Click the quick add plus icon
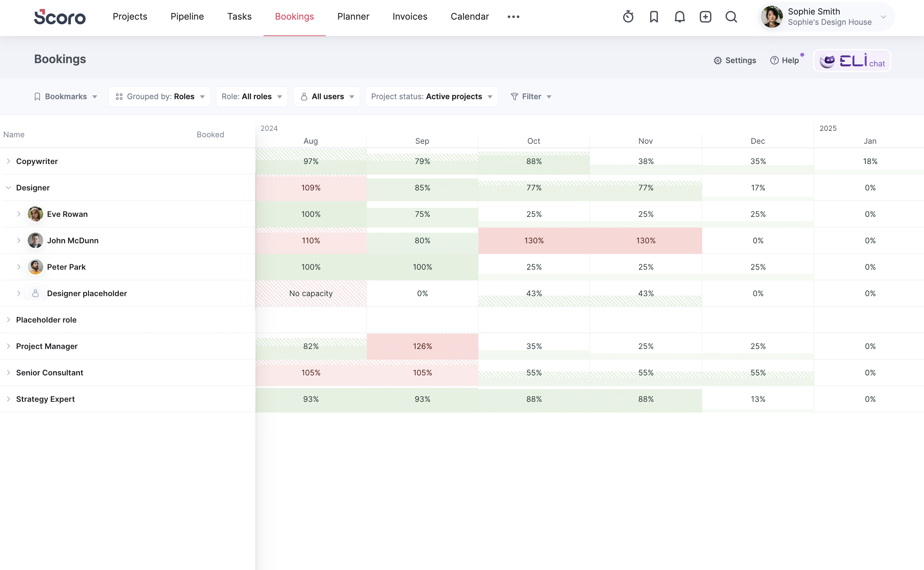This screenshot has height=570, width=924. (x=705, y=17)
